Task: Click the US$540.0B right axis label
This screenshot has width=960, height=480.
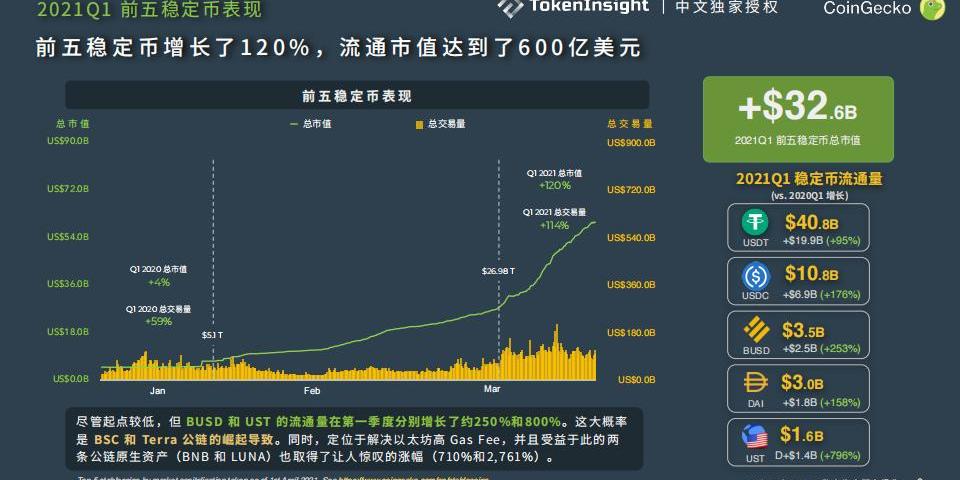Action: pyautogui.click(x=632, y=238)
